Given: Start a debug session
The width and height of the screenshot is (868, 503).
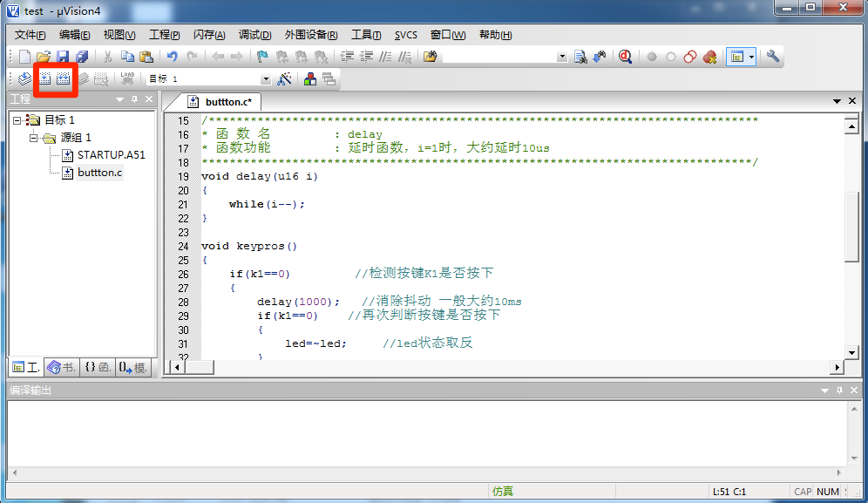Looking at the screenshot, I should pos(625,57).
